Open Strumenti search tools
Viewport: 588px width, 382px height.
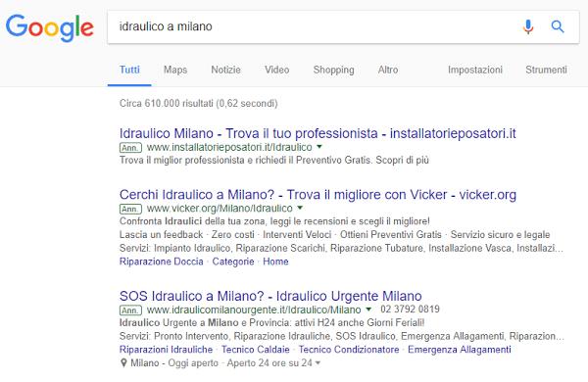[x=546, y=70]
